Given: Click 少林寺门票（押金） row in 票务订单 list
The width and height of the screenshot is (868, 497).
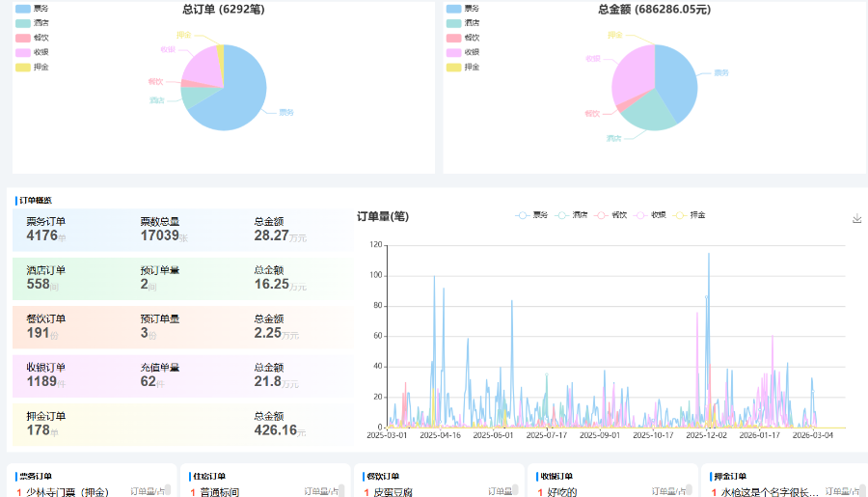Looking at the screenshot, I should (x=91, y=491).
